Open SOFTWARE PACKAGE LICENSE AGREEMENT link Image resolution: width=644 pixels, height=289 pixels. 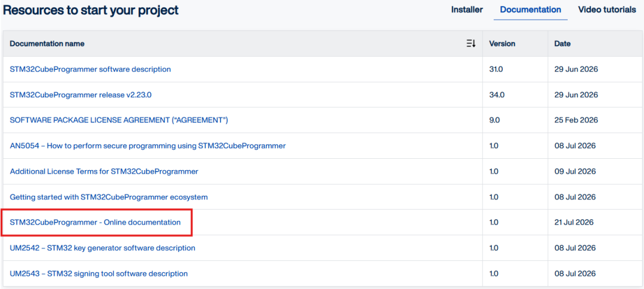119,120
